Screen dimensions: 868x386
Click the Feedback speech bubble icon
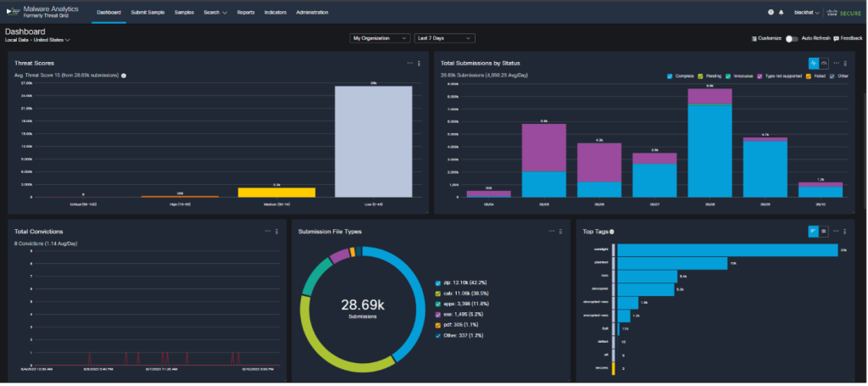click(837, 39)
